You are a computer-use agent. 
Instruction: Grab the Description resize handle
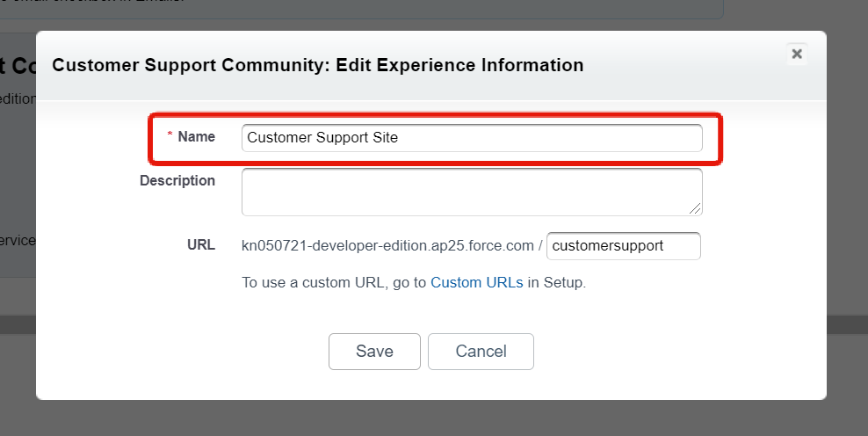click(695, 208)
